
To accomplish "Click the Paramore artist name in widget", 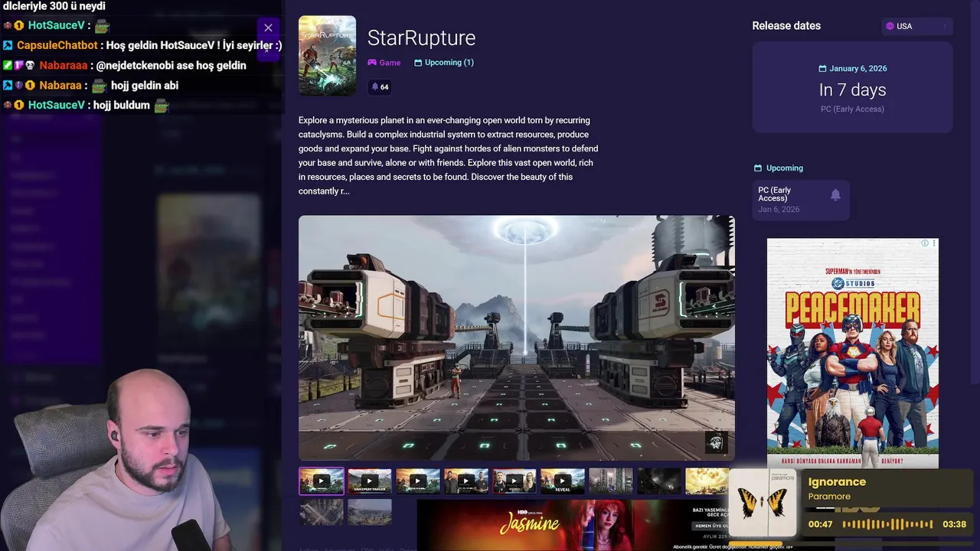I will (829, 497).
